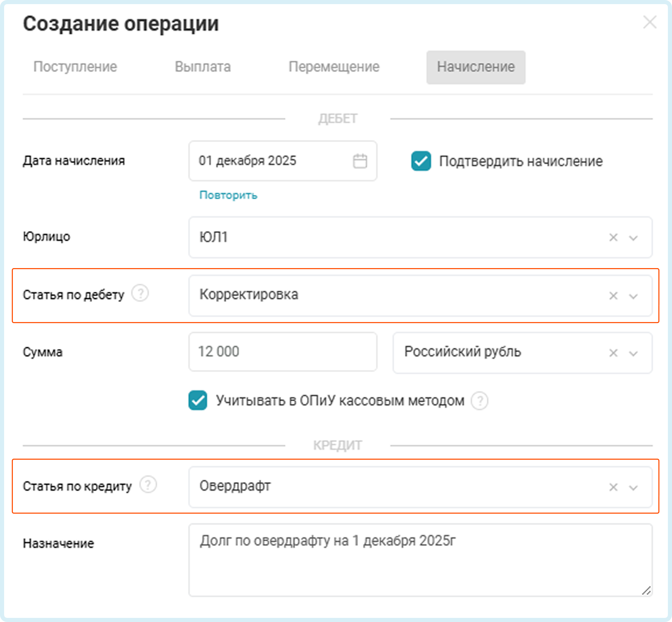Switch to the Поступление tab
Viewport: 672px width, 622px height.
tap(75, 67)
